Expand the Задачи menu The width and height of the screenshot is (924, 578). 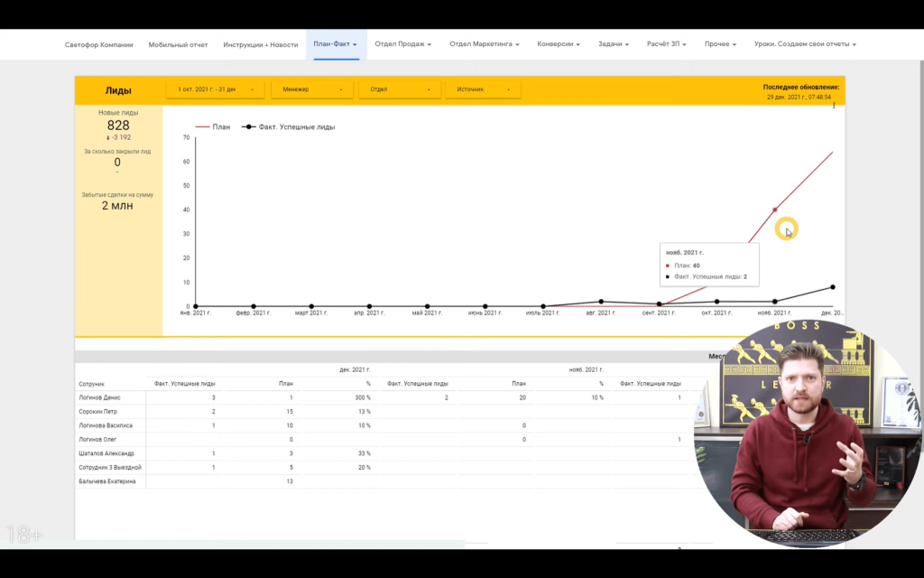click(x=614, y=44)
